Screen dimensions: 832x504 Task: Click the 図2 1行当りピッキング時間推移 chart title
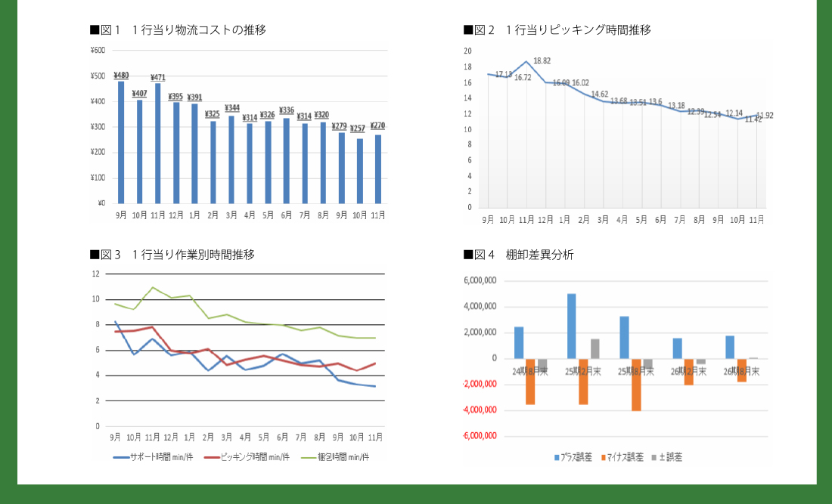coord(557,29)
